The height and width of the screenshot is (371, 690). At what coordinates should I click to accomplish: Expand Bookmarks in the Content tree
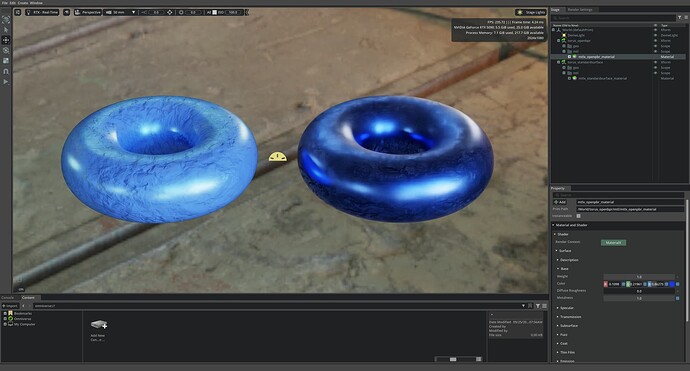point(5,313)
